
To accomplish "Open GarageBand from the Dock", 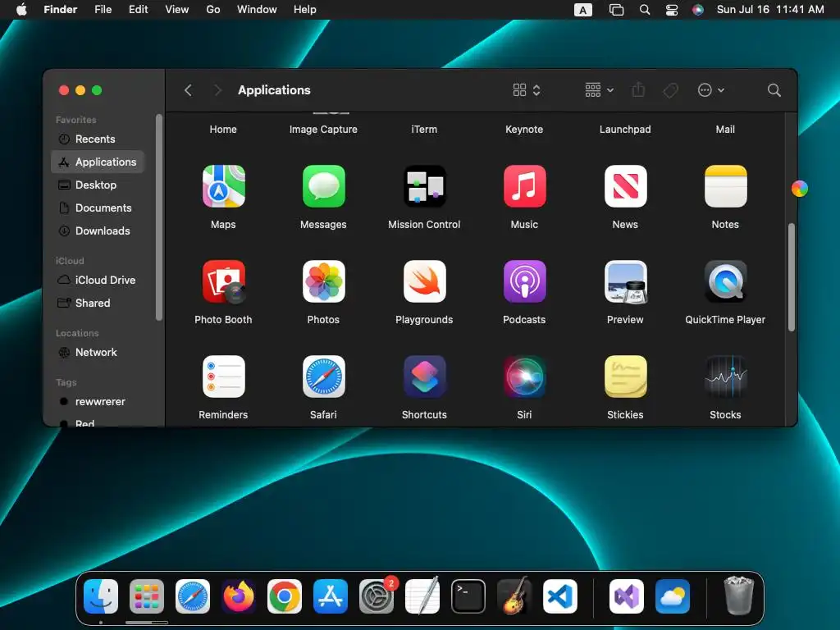I will (514, 596).
